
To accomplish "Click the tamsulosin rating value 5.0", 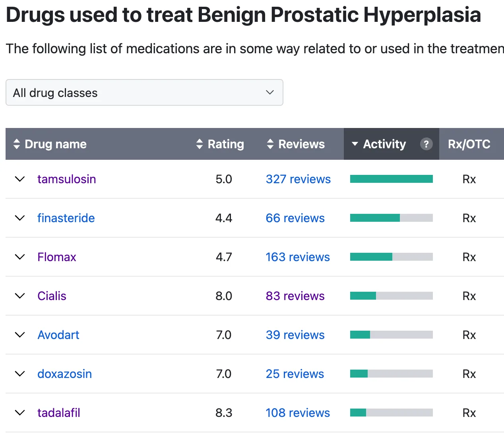I will coord(224,179).
